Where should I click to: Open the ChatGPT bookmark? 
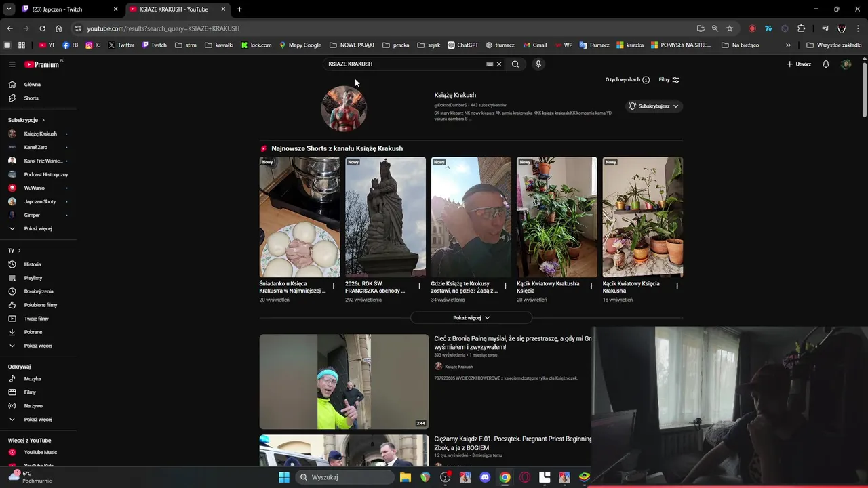click(463, 45)
